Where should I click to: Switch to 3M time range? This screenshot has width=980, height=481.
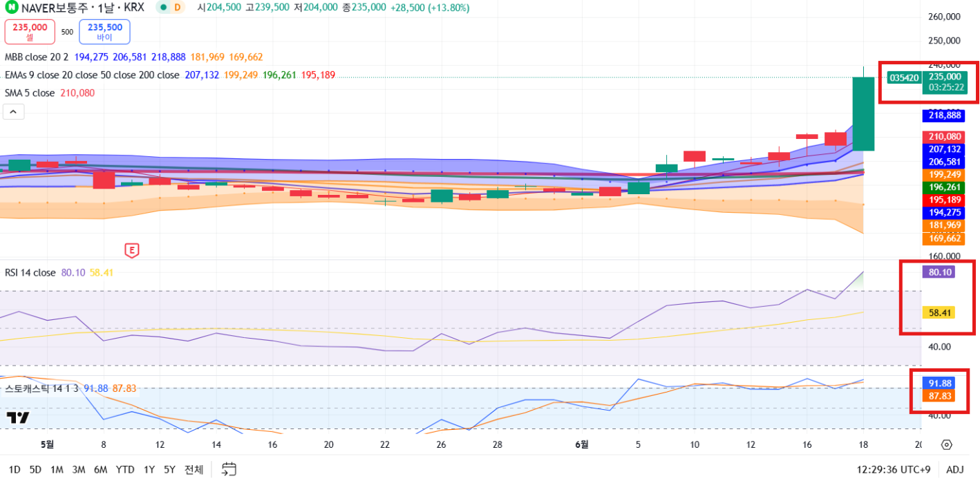coord(79,470)
